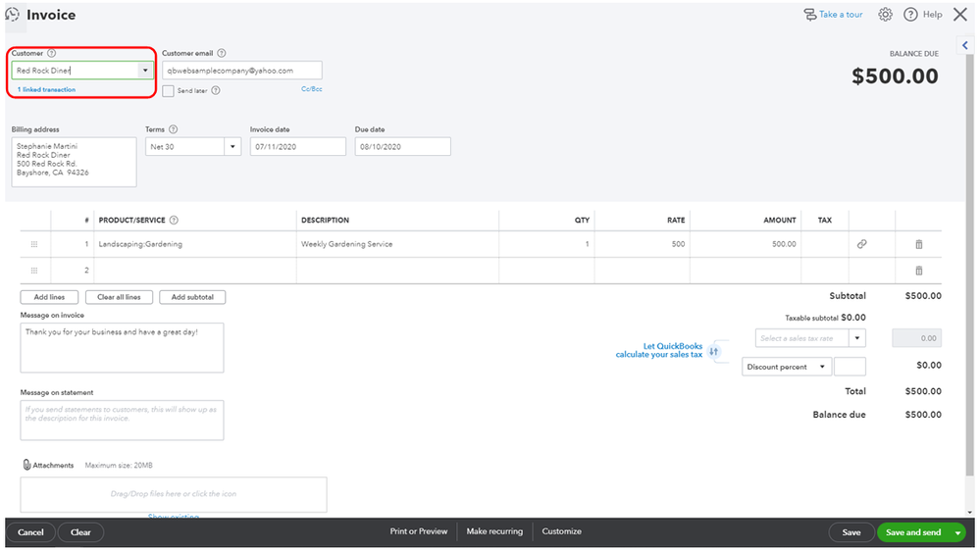Open the 1 linked transaction link
This screenshot has height=551, width=980.
click(46, 90)
